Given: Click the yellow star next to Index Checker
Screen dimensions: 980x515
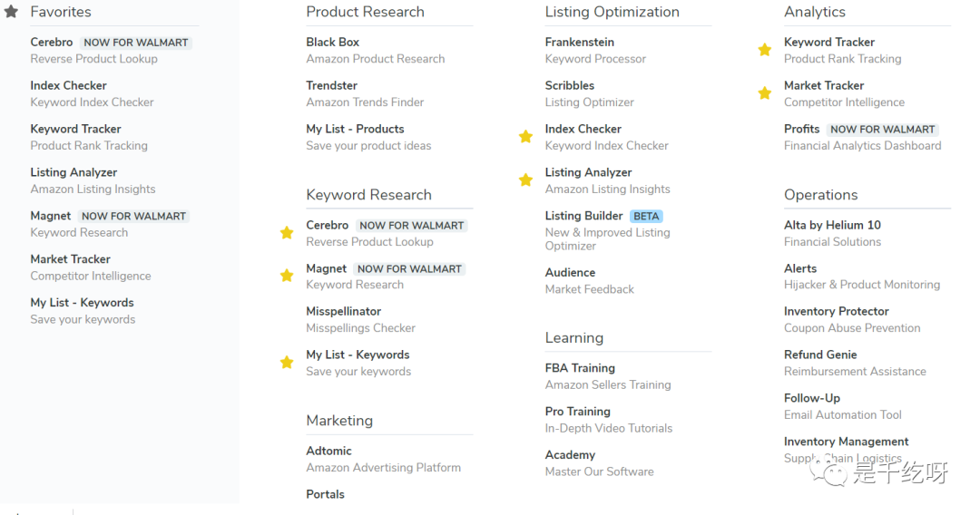Looking at the screenshot, I should (525, 137).
